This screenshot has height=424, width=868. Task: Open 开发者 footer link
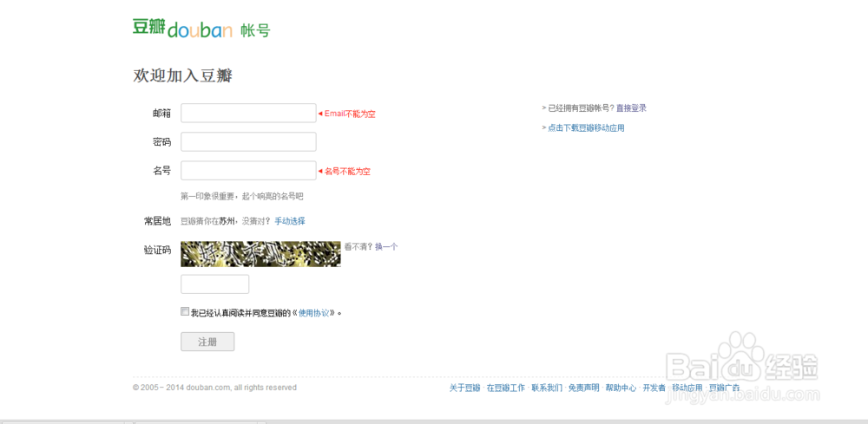click(654, 388)
